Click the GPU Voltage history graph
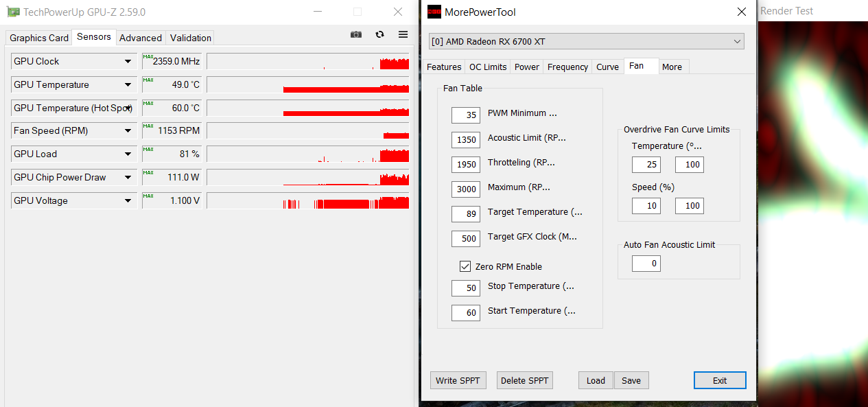Screen dimensions: 868x407 [x=308, y=200]
